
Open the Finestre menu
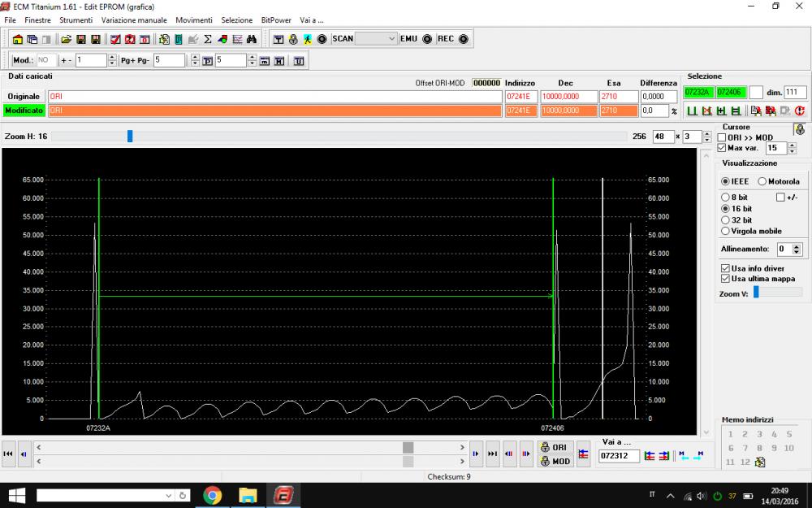(38, 20)
